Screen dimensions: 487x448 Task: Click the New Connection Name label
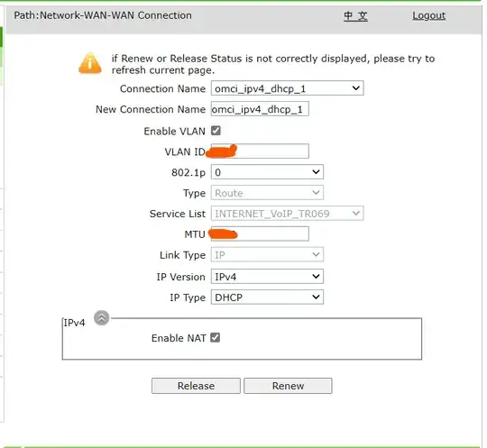(x=151, y=109)
